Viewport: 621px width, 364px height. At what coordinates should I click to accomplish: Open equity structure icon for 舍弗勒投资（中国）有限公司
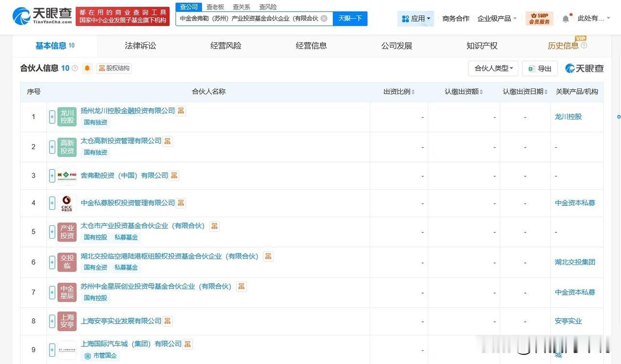click(x=174, y=175)
